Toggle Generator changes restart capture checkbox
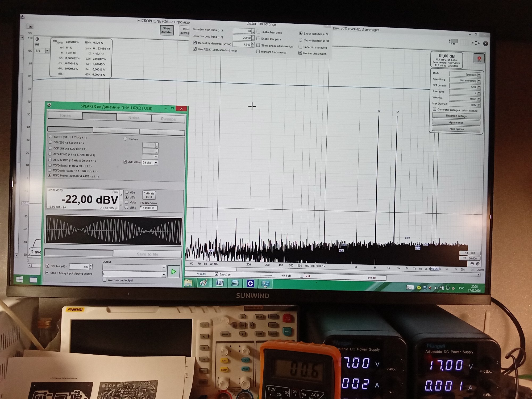This screenshot has height=399, width=532. (434, 109)
